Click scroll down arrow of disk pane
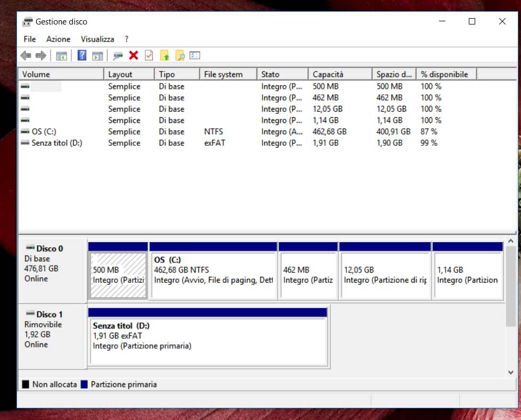Image resolution: width=521 pixels, height=420 pixels. (511, 373)
